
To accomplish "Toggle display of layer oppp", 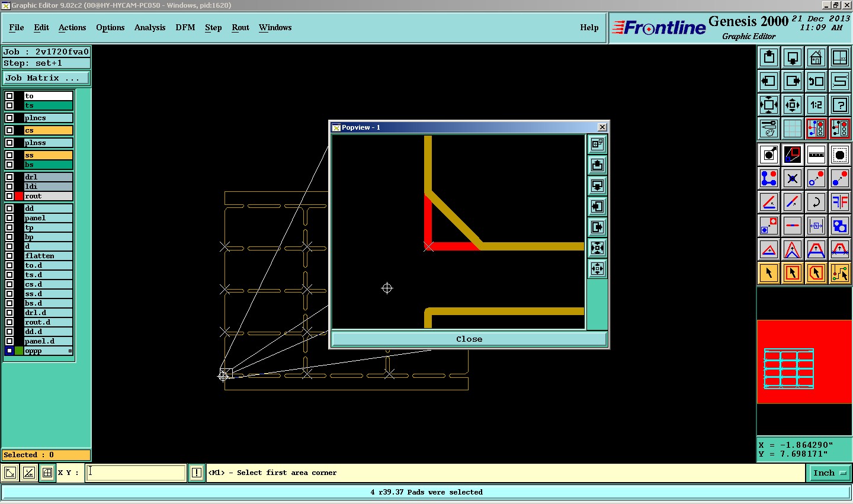I will 9,351.
